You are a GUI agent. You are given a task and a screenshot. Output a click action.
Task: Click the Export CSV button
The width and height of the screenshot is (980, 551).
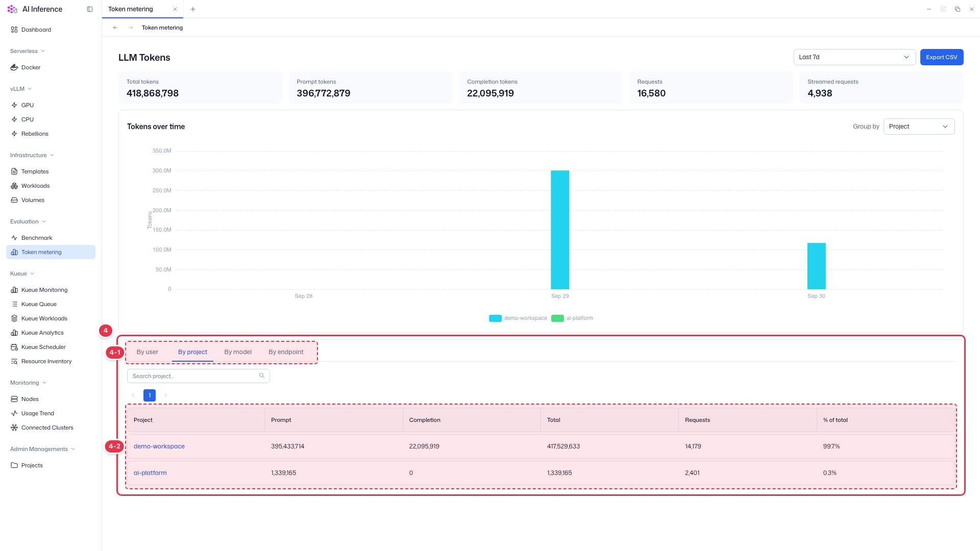pos(942,57)
